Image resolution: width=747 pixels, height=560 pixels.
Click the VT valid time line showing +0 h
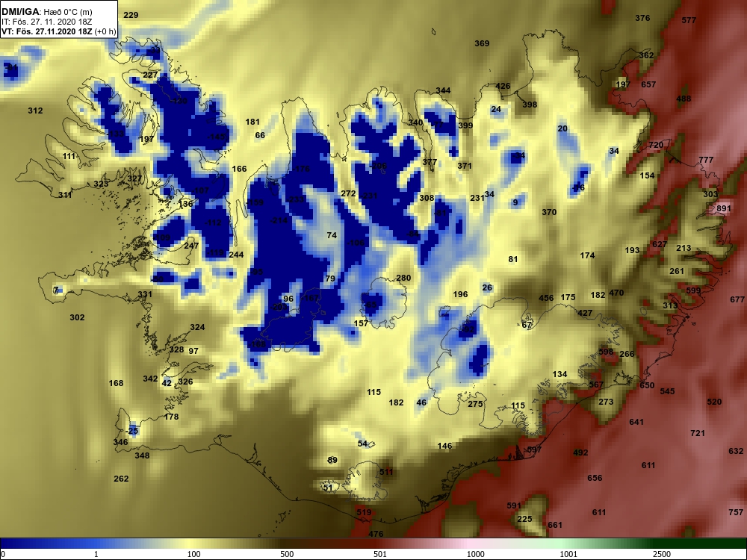[x=58, y=32]
